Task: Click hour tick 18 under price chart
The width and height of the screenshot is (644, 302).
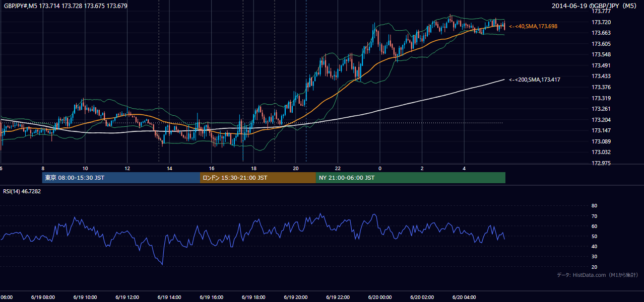Action: tap(253, 169)
